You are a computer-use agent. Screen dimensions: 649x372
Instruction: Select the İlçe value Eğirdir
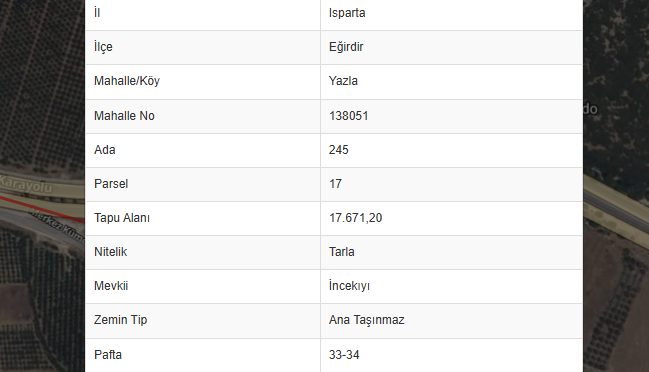coord(346,47)
